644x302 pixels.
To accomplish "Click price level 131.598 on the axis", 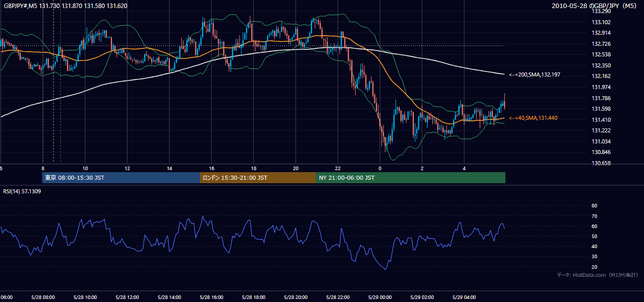I will [x=601, y=109].
